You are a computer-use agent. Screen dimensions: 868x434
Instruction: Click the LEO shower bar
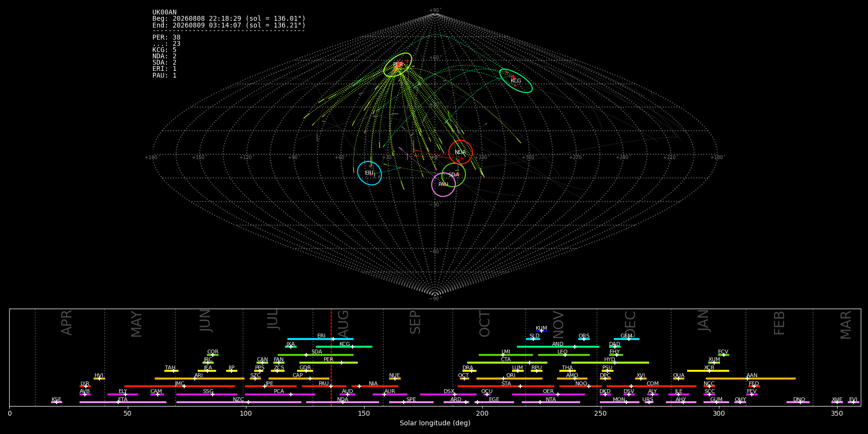(x=564, y=355)
